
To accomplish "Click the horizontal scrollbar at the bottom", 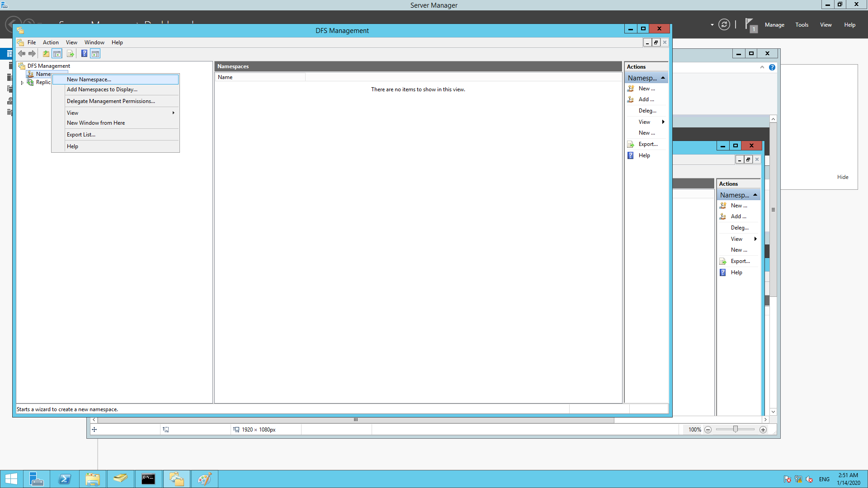I will (355, 419).
